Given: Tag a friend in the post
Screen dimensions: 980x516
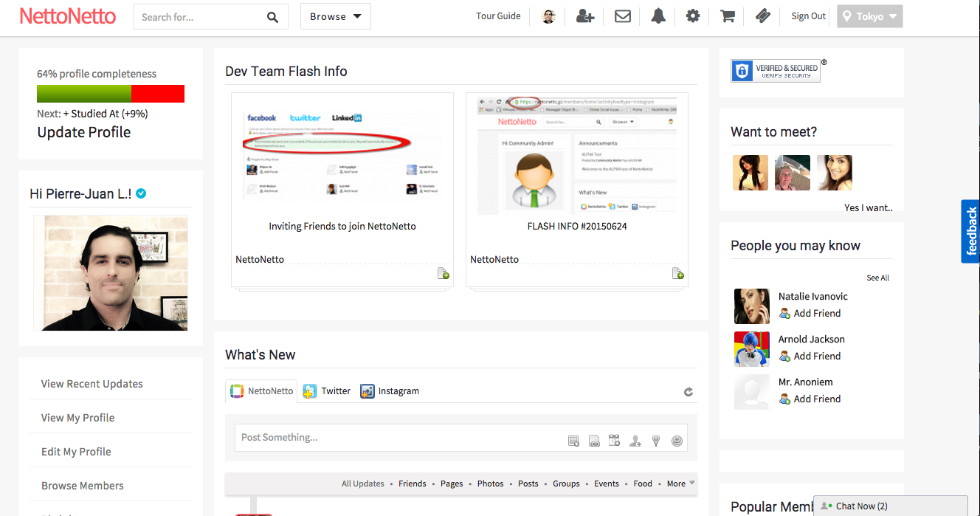Looking at the screenshot, I should point(635,441).
